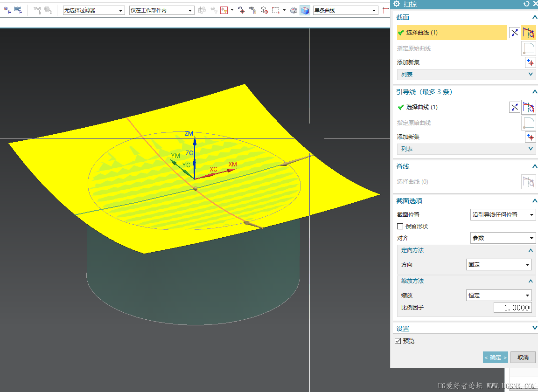The height and width of the screenshot is (392, 538).
Task: Reset the 扫掠 dialog with the circular arrow
Action: click(526, 4)
